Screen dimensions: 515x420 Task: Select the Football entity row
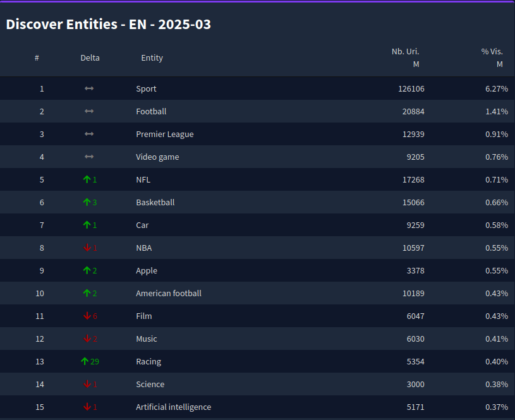point(258,111)
